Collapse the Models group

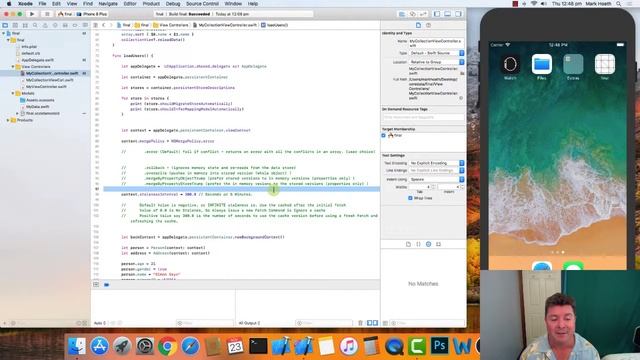13,93
